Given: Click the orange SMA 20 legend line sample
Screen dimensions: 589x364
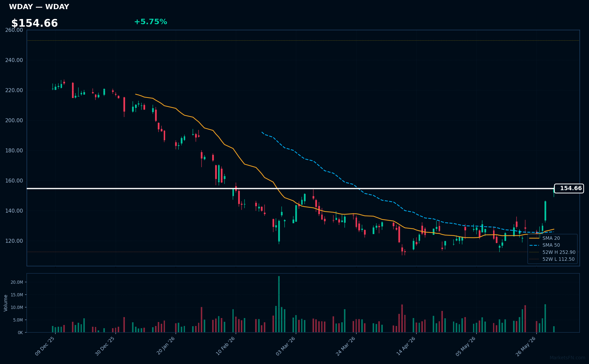Looking at the screenshot, I should tap(534, 238).
